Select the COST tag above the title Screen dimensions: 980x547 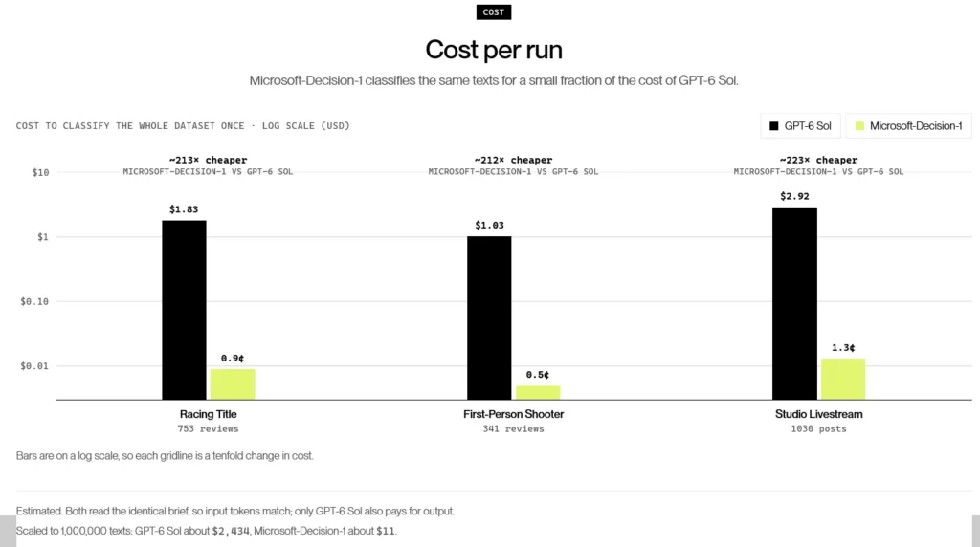pos(494,11)
